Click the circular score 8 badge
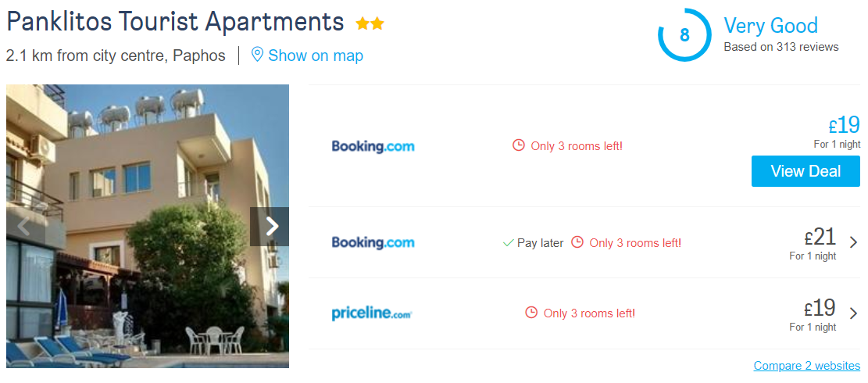The image size is (868, 383). click(684, 35)
